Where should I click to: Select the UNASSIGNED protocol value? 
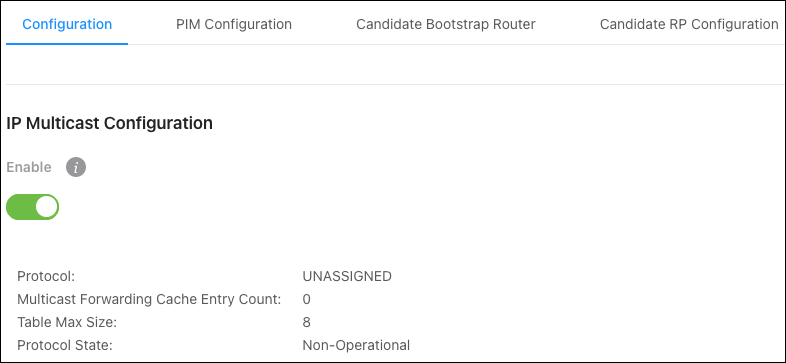click(347, 276)
